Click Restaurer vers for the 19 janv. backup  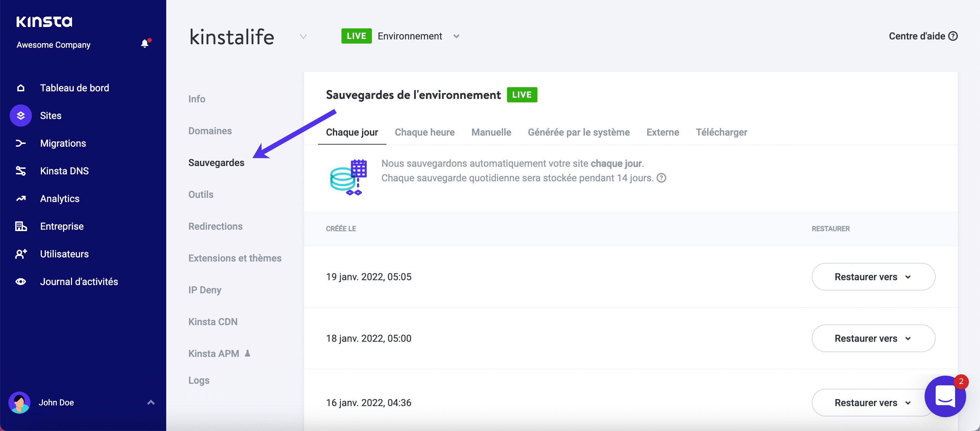click(873, 277)
